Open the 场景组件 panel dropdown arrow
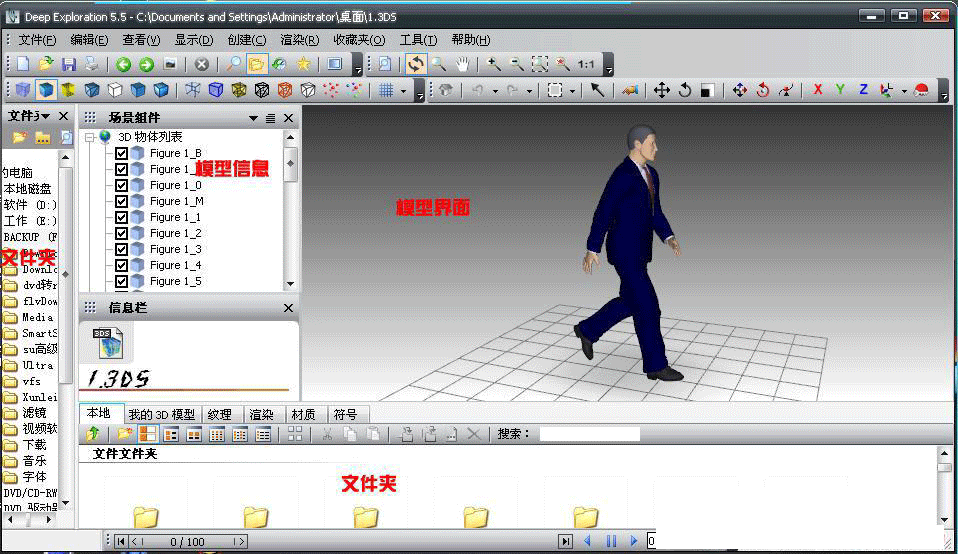 [x=253, y=118]
